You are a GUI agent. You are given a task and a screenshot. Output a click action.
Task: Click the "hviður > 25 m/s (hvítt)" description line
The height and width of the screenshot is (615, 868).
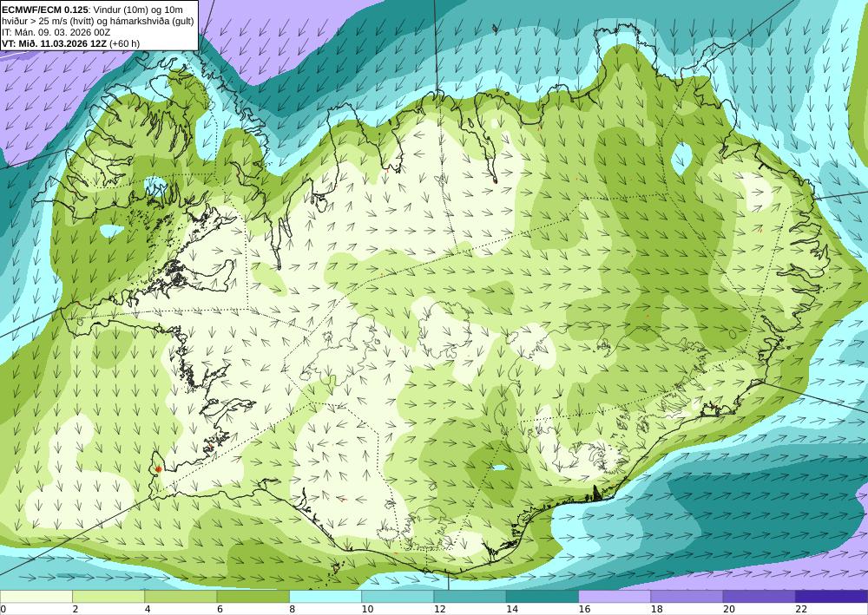(97, 21)
